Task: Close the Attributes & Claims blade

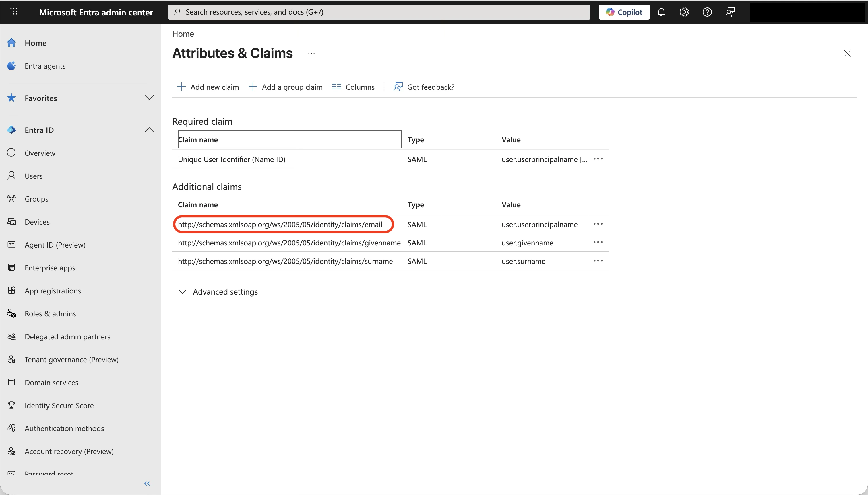Action: tap(847, 53)
